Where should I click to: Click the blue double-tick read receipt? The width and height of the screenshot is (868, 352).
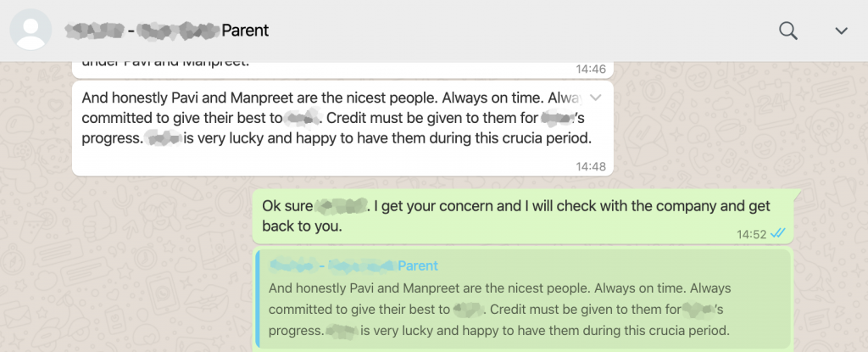779,233
